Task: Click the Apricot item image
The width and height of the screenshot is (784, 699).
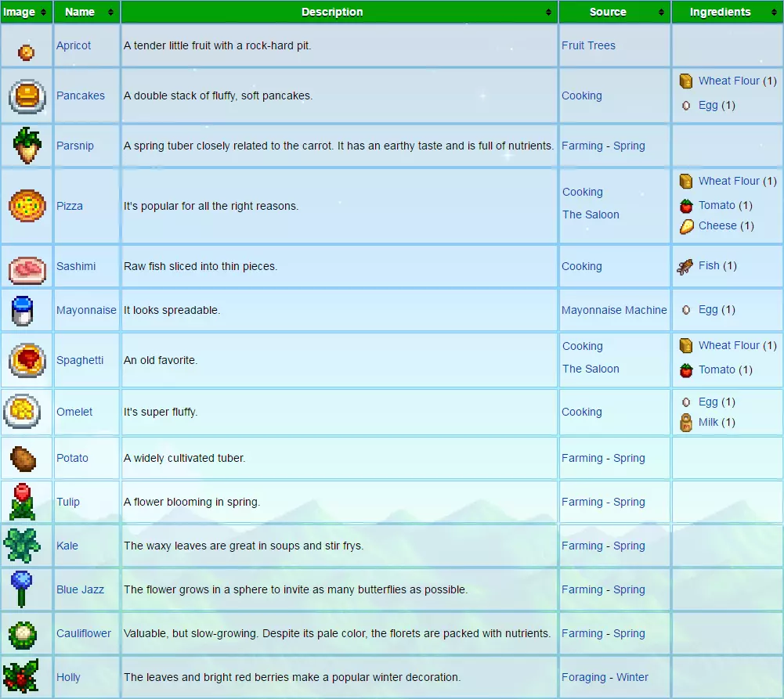Action: [x=26, y=52]
